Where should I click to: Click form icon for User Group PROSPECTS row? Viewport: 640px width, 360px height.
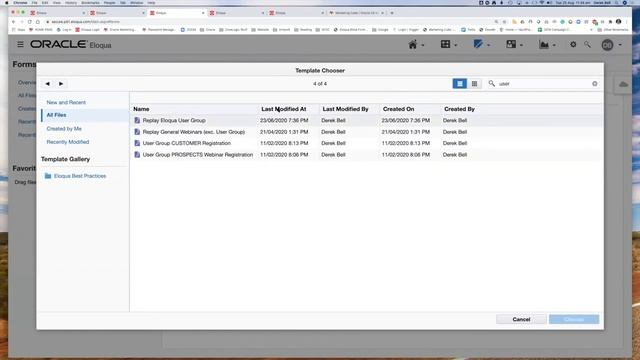pos(137,155)
